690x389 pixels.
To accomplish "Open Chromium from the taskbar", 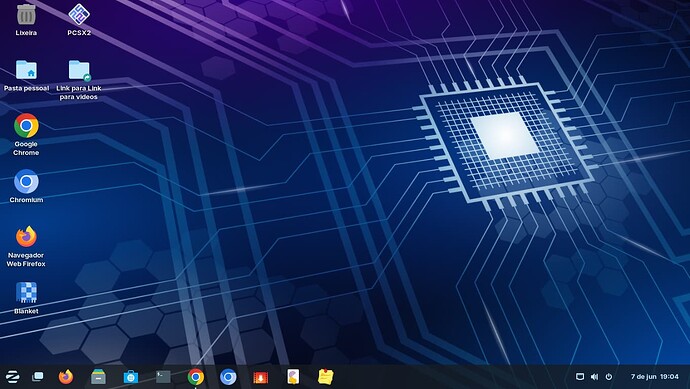I will (x=228, y=377).
